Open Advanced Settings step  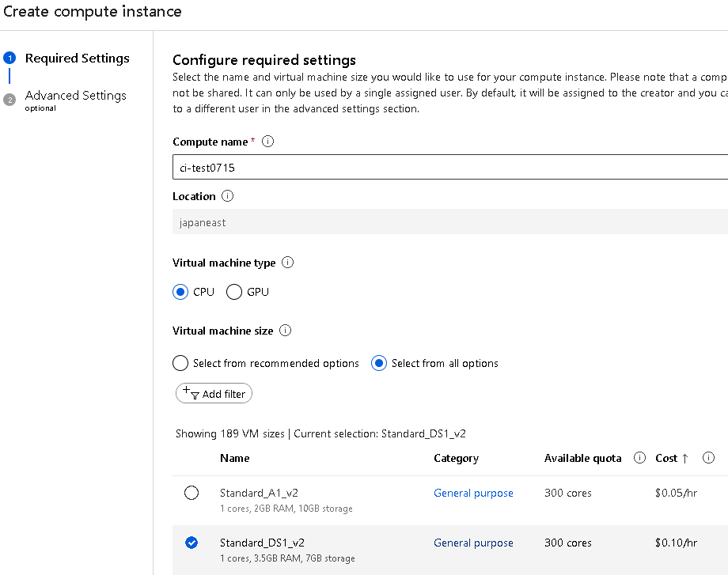tap(75, 96)
